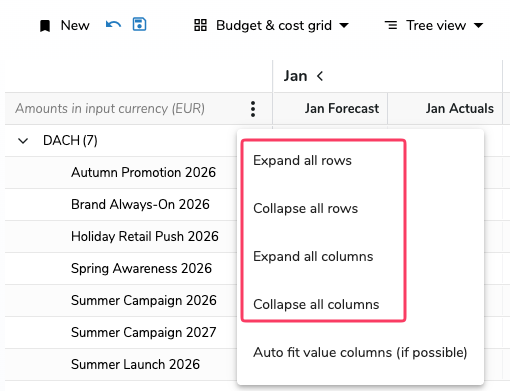This screenshot has width=510, height=391.
Task: Click the grid icon beside Budget & cost grid
Action: click(200, 25)
